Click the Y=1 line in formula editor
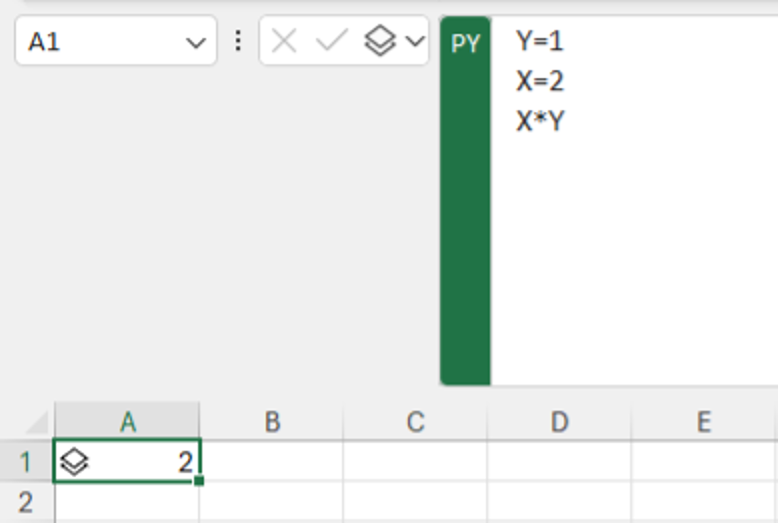The width and height of the screenshot is (778, 524). coord(539,41)
